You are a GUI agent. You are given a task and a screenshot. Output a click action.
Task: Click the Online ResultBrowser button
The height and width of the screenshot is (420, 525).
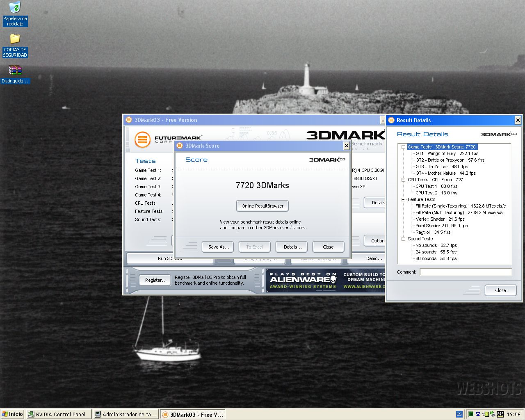click(x=262, y=206)
